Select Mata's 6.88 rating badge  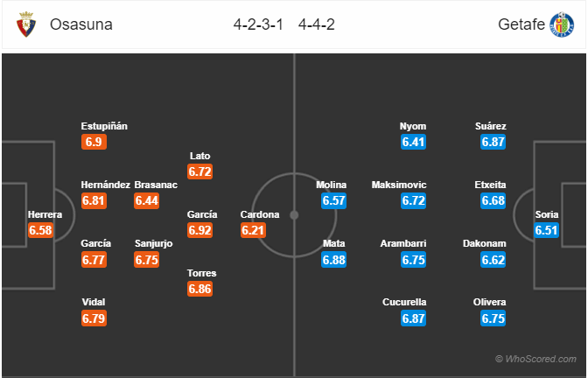[x=333, y=260]
